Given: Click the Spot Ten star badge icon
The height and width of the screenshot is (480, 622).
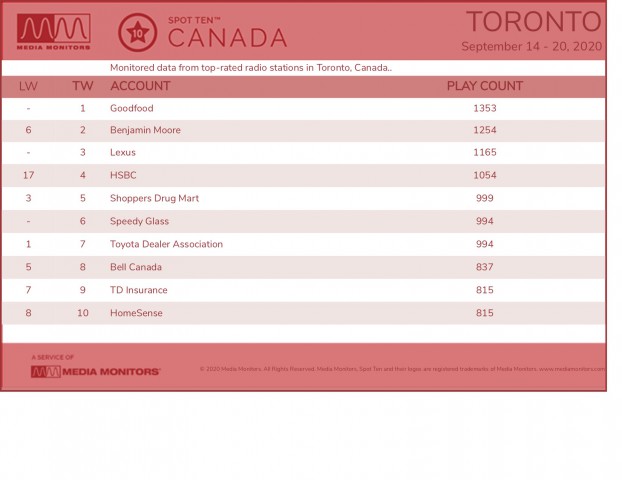Looking at the screenshot, I should coord(137,33).
